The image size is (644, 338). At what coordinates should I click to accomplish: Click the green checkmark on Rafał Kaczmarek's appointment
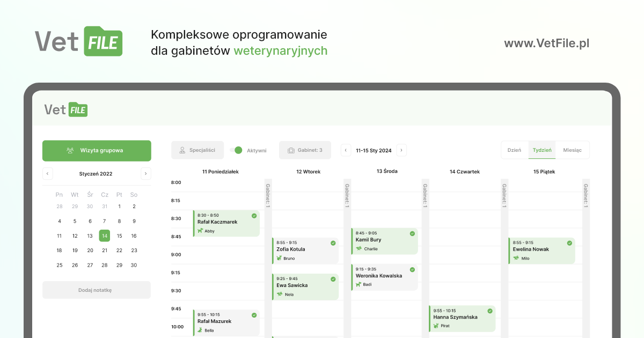(254, 215)
